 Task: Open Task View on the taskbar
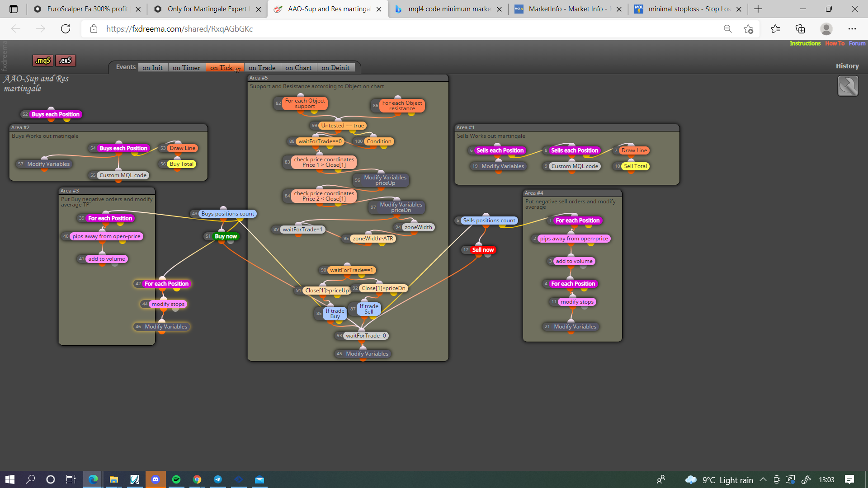coord(71,479)
